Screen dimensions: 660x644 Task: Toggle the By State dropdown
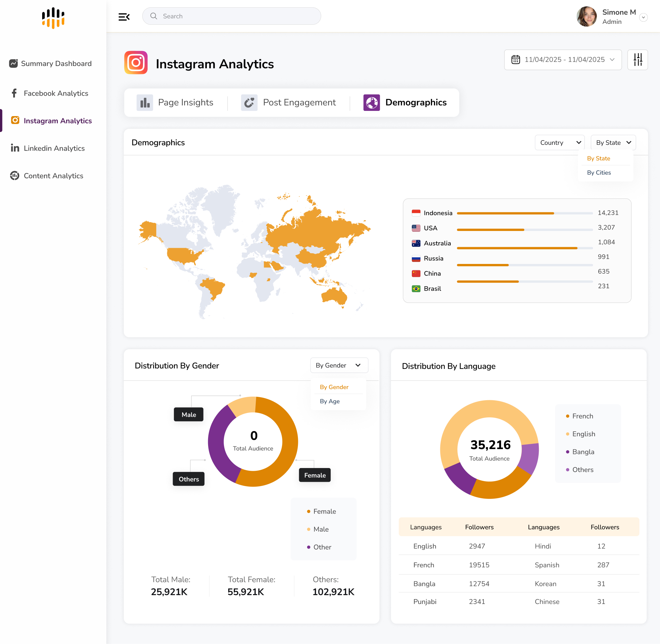(x=613, y=142)
